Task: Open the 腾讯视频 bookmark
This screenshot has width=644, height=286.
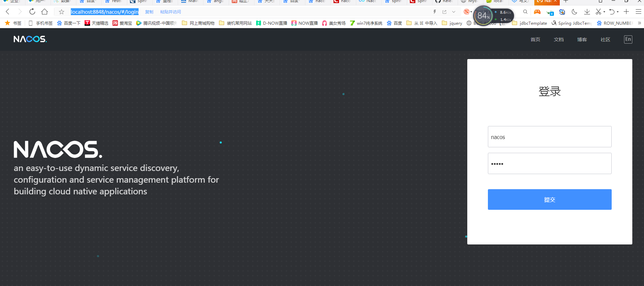Action: click(156, 23)
